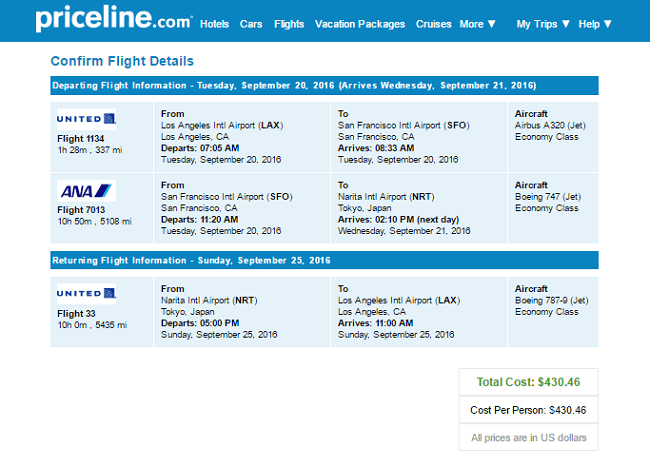
Task: Go to the Flights section
Action: (x=289, y=24)
